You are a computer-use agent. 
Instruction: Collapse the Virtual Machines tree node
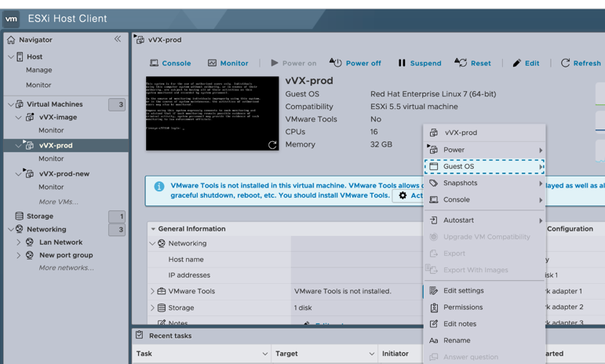pyautogui.click(x=11, y=104)
